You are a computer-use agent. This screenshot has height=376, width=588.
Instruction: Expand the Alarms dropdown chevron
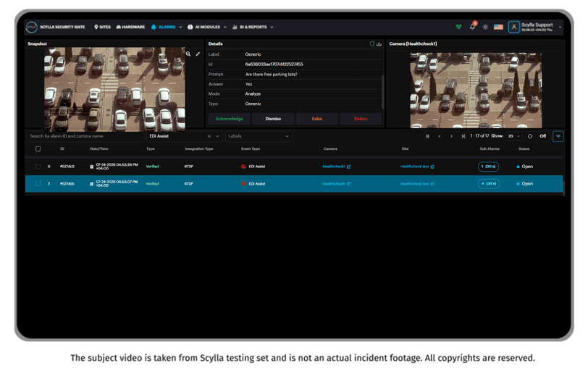181,28
